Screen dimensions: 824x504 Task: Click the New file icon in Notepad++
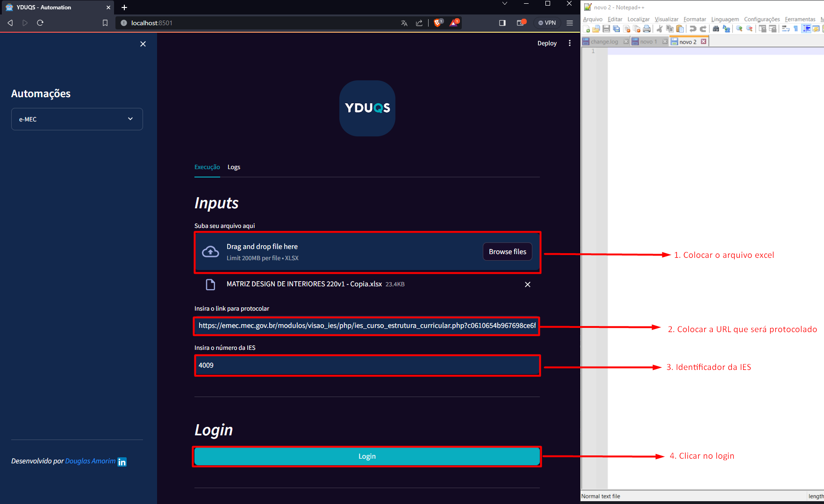(x=586, y=29)
